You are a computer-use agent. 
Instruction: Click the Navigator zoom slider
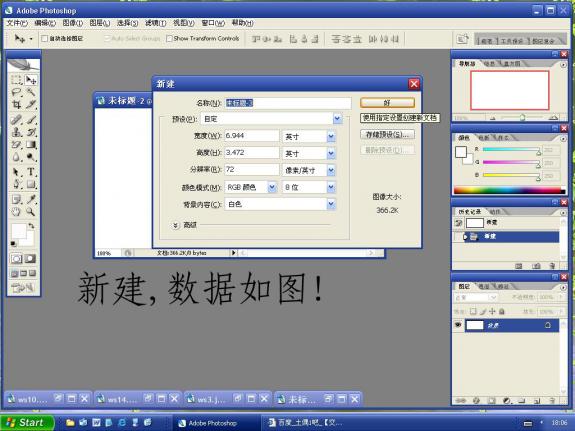point(522,117)
